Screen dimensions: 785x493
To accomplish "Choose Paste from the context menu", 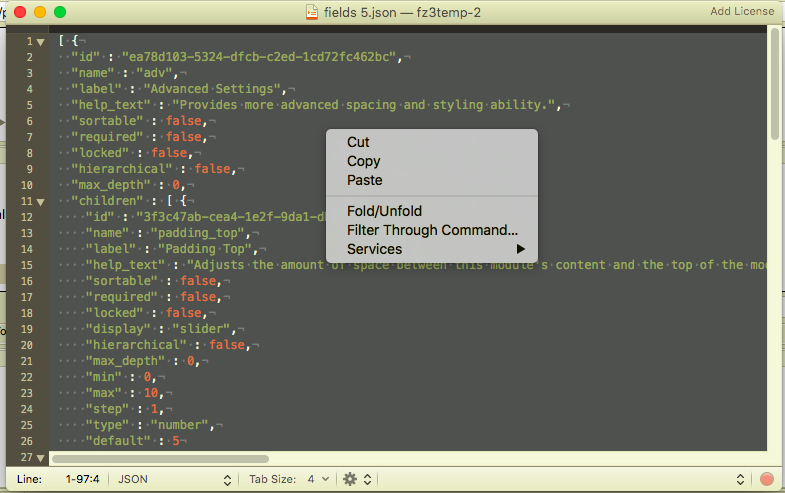I will pyautogui.click(x=432, y=180).
